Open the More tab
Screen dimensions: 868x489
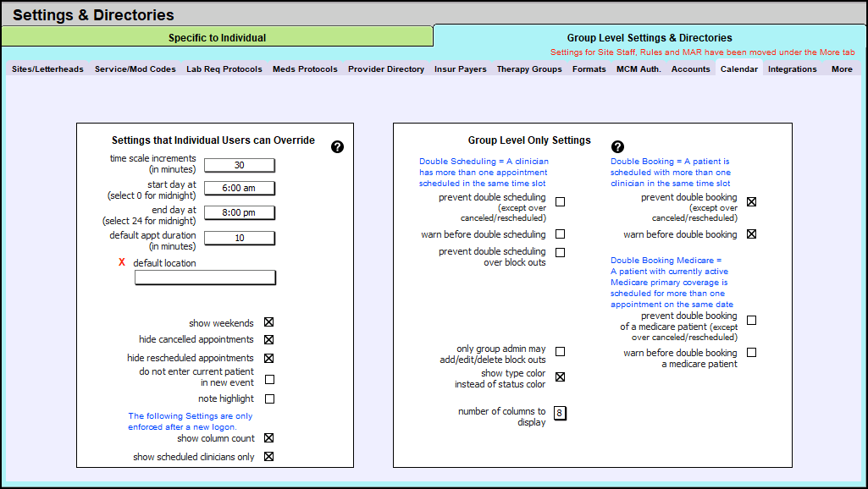tap(842, 69)
